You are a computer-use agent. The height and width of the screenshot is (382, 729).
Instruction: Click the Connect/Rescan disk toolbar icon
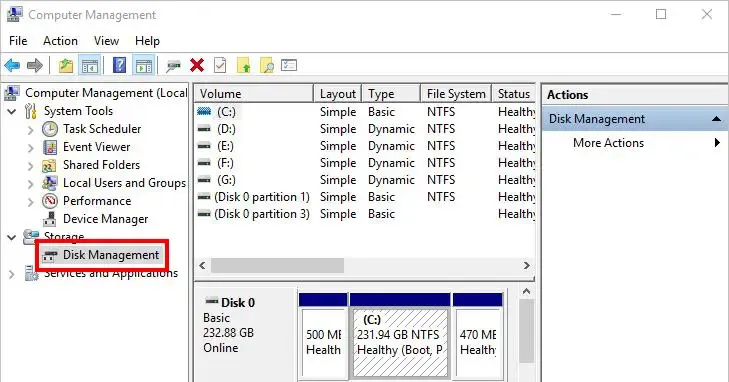[173, 66]
